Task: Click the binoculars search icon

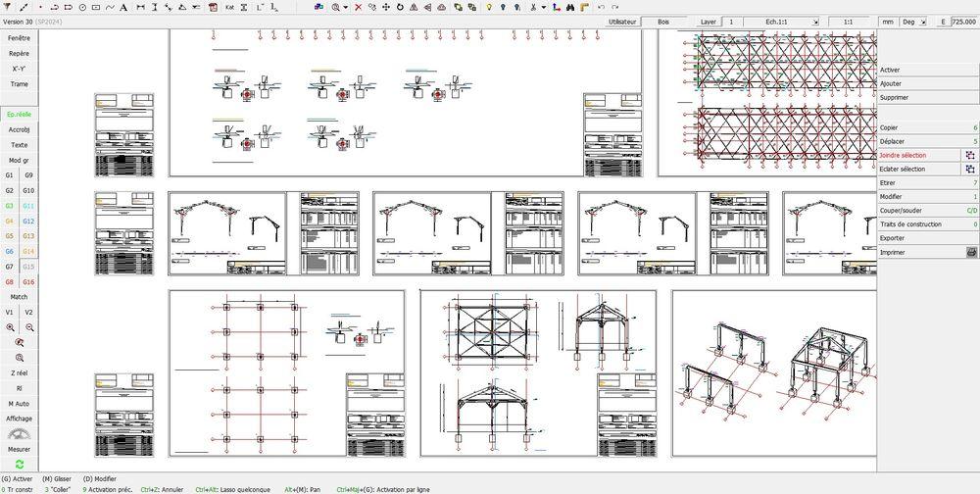Action: 571,7
